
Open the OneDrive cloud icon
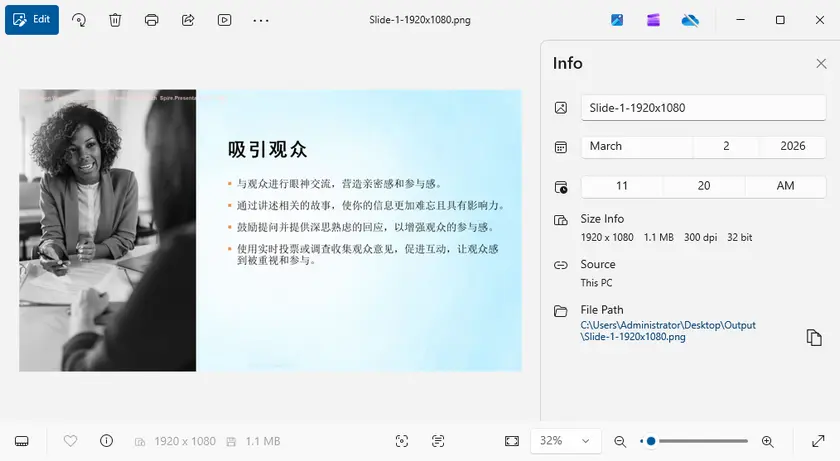click(x=690, y=20)
